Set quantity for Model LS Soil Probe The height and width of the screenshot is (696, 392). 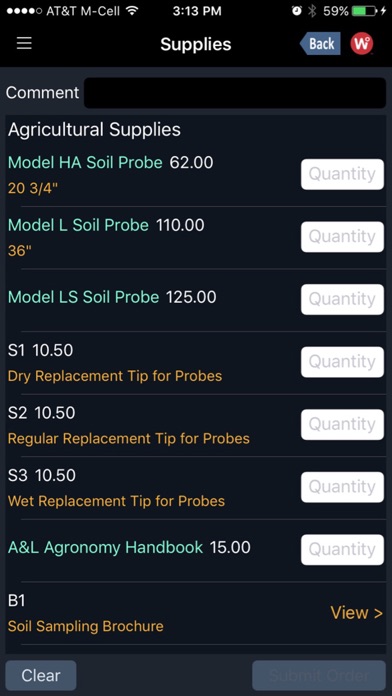(342, 299)
